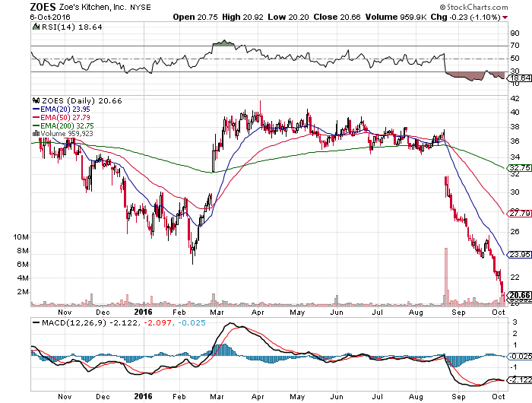Image resolution: width=532 pixels, height=403 pixels.
Task: Click the 32.75 green price tag on axis
Action: pyautogui.click(x=519, y=168)
